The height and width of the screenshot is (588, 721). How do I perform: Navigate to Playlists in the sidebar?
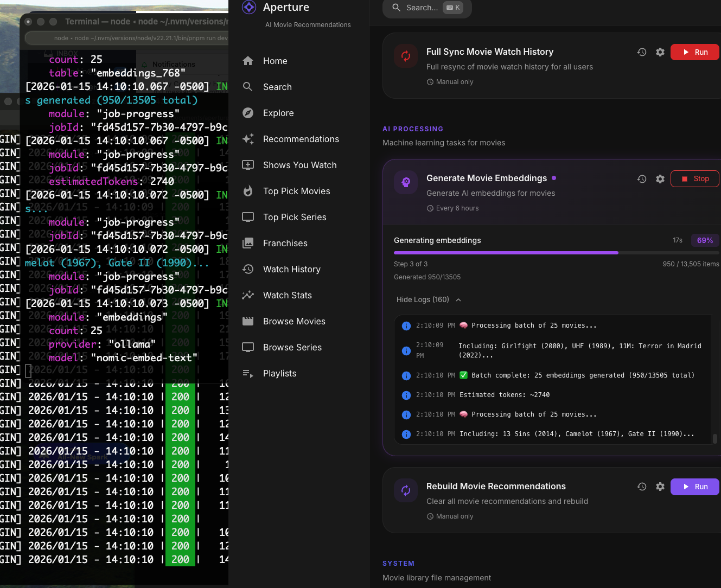pyautogui.click(x=279, y=373)
